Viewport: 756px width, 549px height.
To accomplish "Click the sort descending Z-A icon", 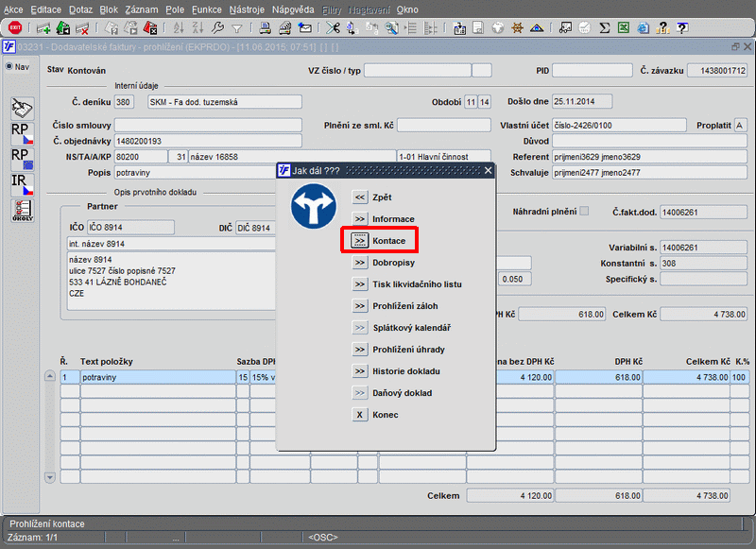I will [198, 28].
